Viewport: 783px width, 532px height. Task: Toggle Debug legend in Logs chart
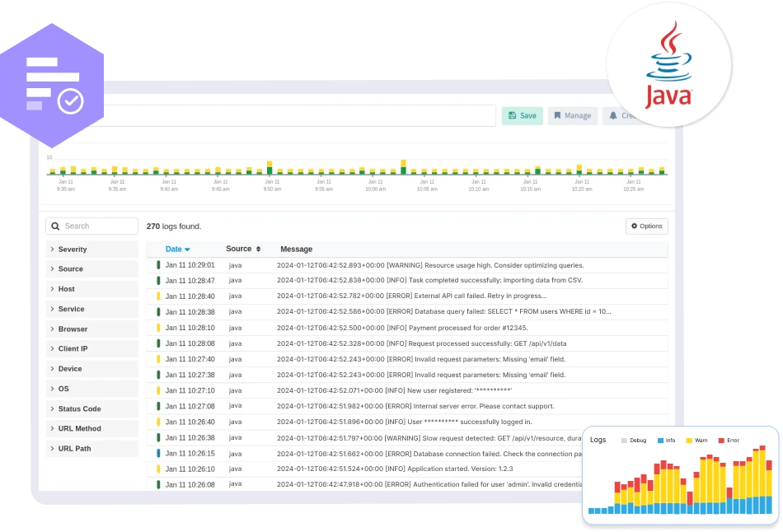pos(634,440)
